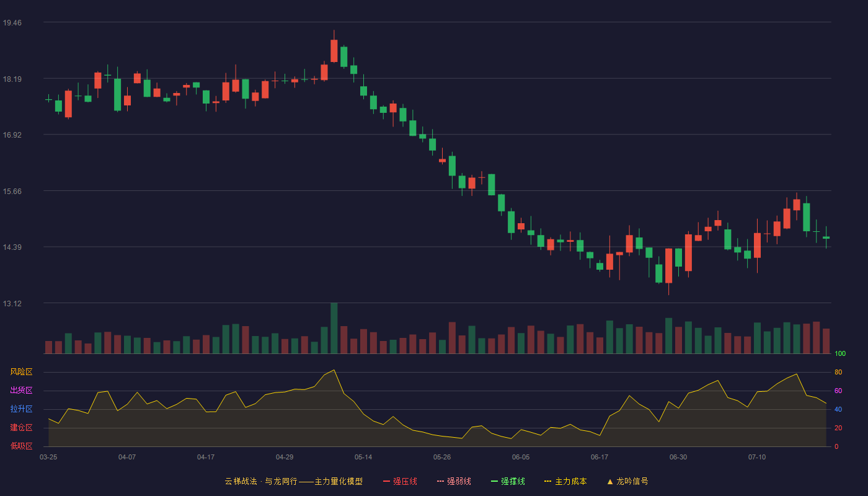This screenshot has height=496, width=868.
Task: Click the tallest volume bar in May
Action: tap(334, 328)
